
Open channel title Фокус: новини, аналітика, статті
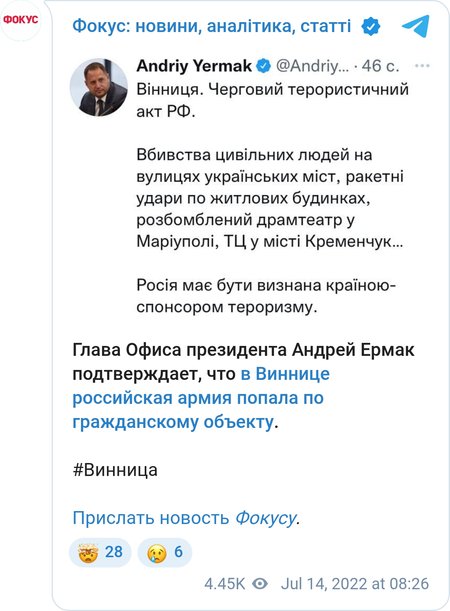tap(212, 26)
